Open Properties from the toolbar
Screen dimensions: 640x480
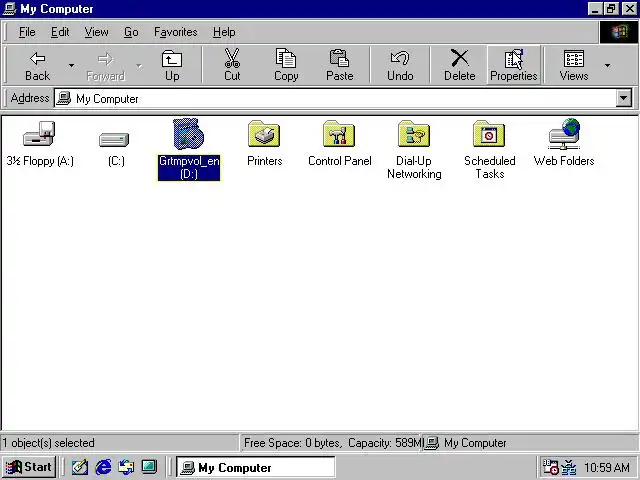point(513,66)
